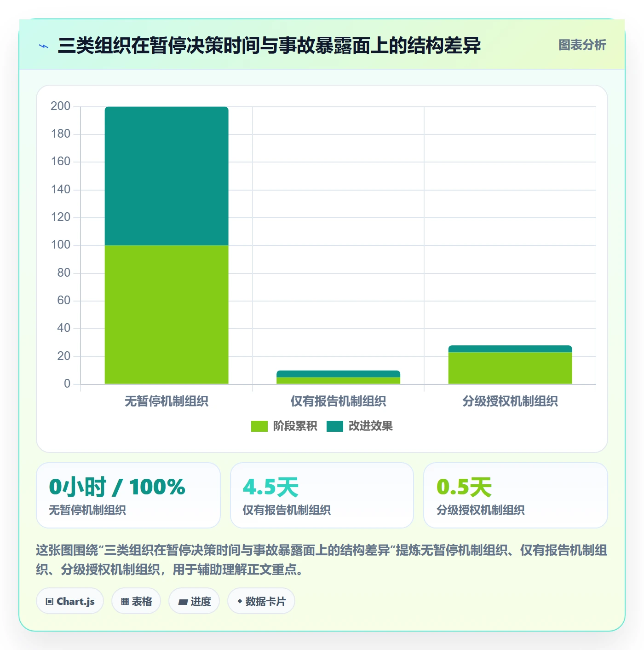The width and height of the screenshot is (644, 650).
Task: Toggle the 改进效果 legend color swatch
Action: pyautogui.click(x=335, y=426)
